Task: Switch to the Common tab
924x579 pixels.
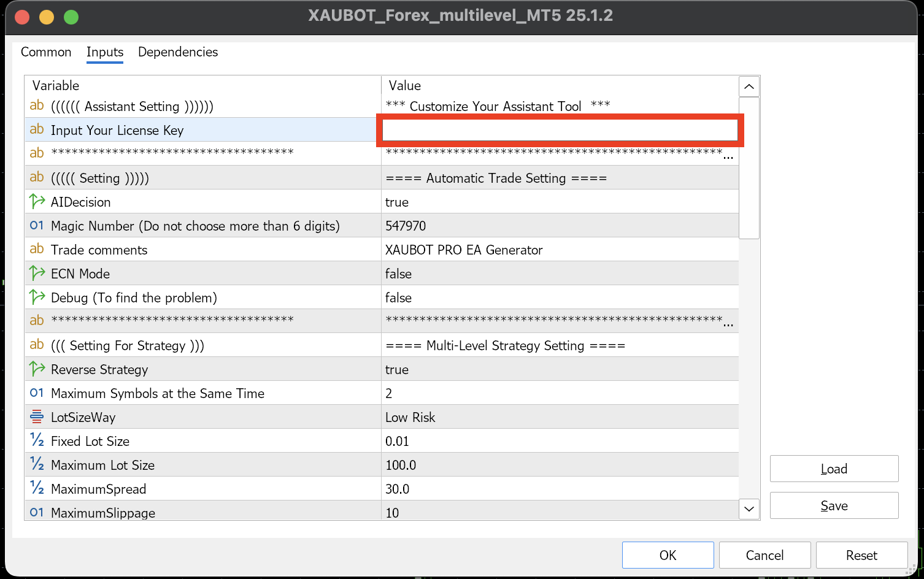Action: click(46, 52)
